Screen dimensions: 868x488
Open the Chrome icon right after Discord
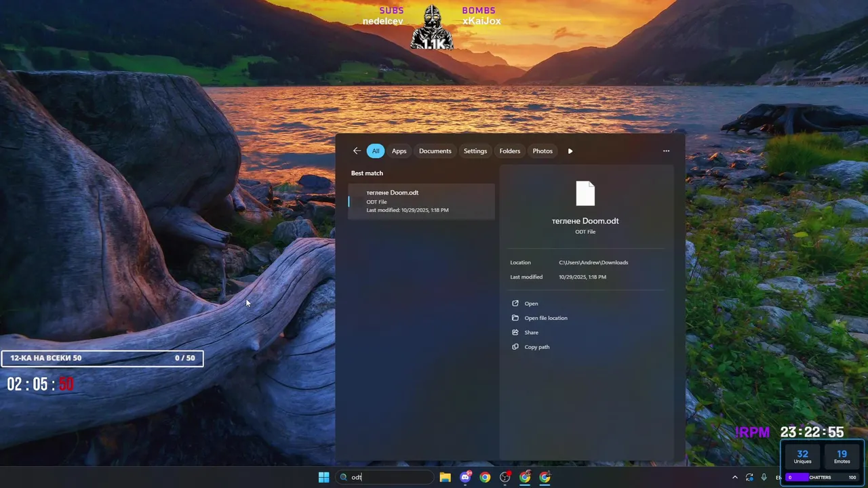[485, 477]
